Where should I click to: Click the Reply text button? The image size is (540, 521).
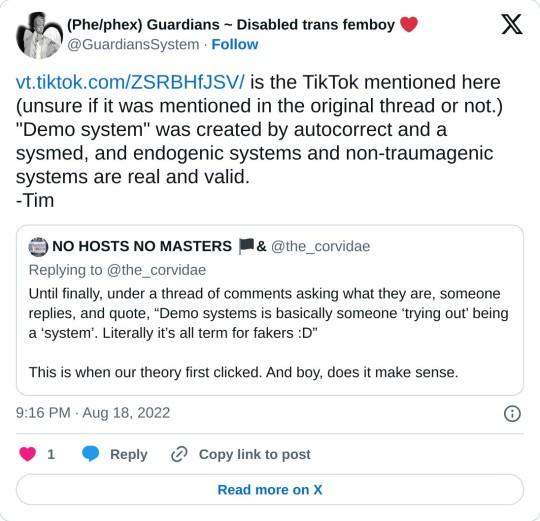pos(128,454)
